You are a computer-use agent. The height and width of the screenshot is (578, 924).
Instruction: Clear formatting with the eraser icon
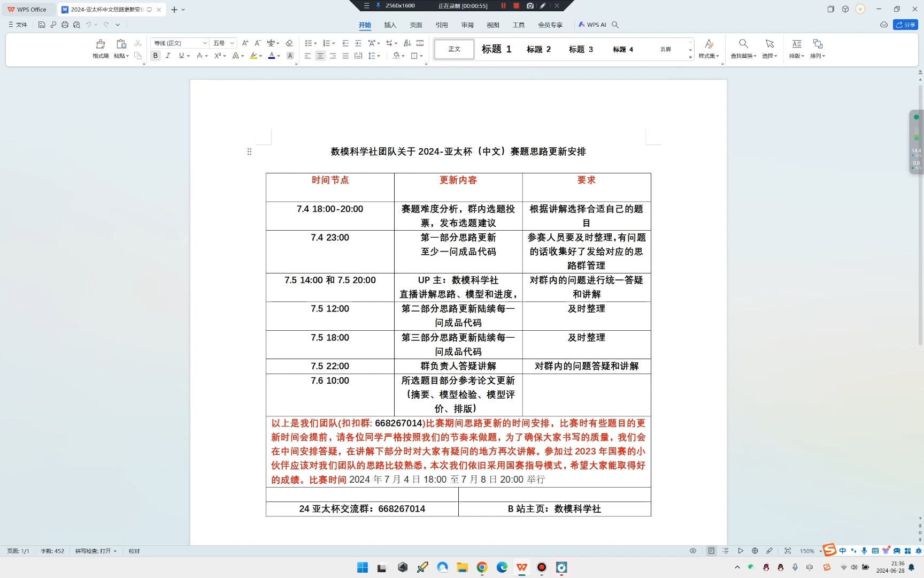(289, 43)
